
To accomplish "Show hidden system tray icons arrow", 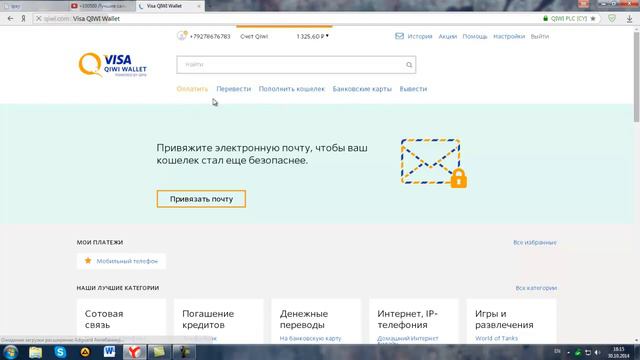I will 569,352.
